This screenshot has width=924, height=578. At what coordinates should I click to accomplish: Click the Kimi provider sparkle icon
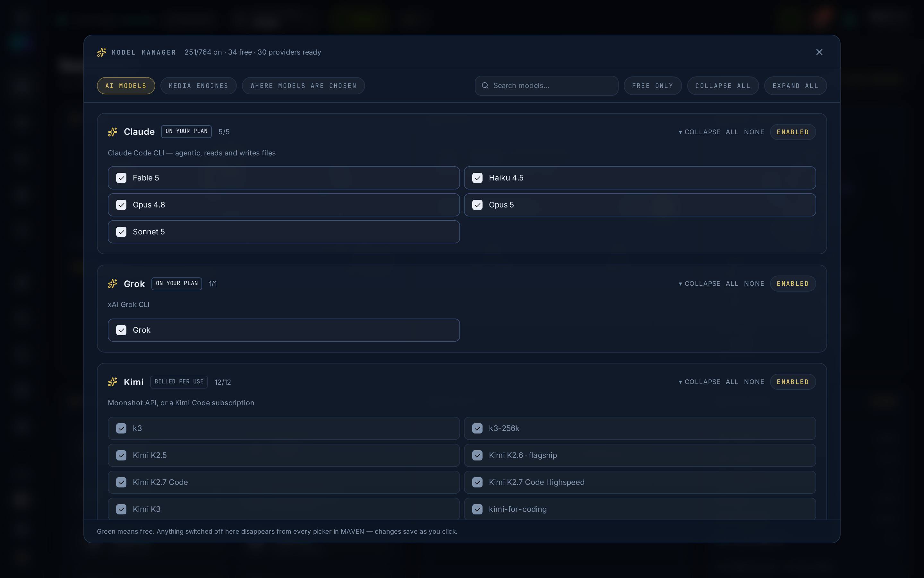(x=113, y=382)
